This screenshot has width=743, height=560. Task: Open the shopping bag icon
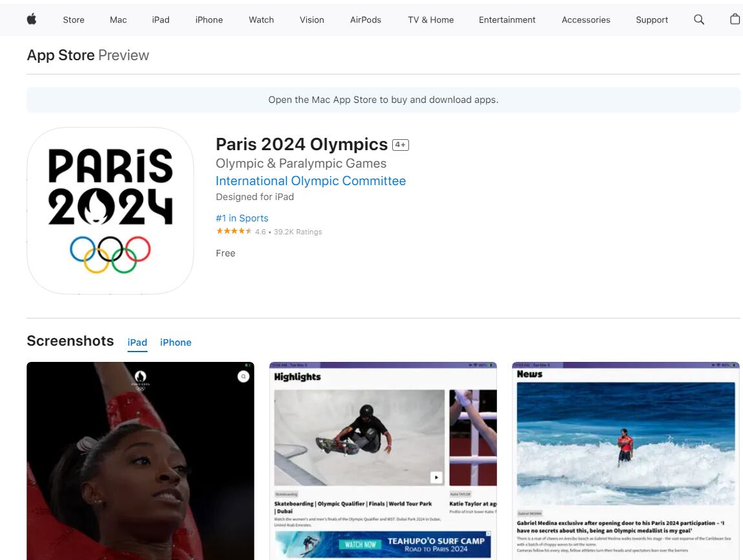[x=735, y=19]
